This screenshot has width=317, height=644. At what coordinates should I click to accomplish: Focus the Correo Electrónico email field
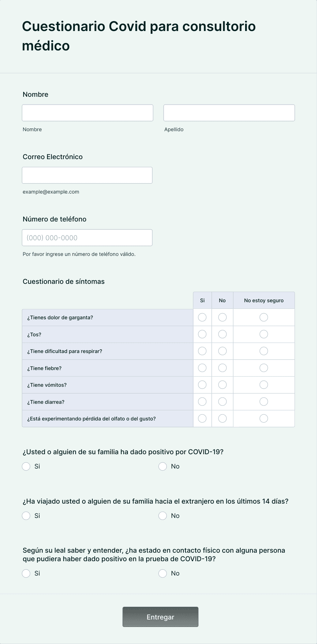click(x=87, y=175)
